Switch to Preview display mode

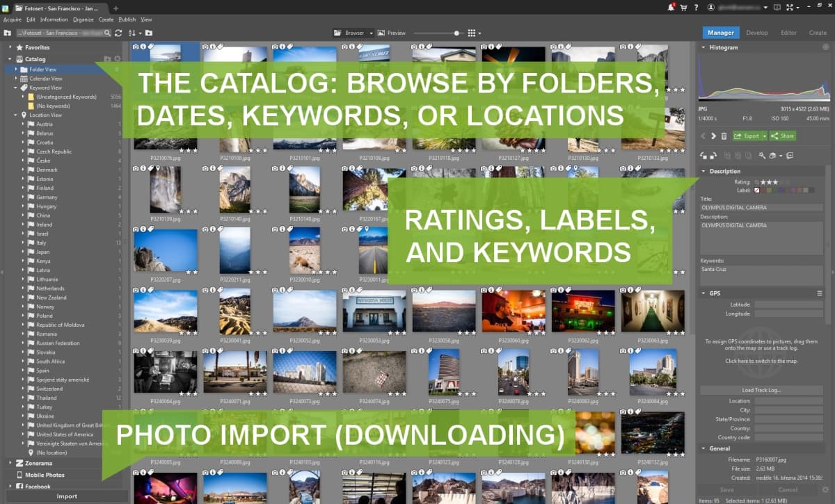392,33
